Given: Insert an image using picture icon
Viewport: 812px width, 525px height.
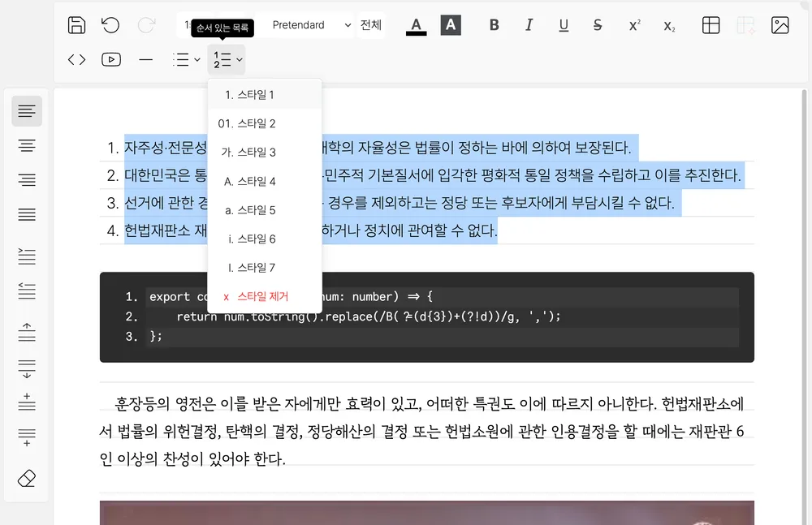Looking at the screenshot, I should click(x=780, y=25).
